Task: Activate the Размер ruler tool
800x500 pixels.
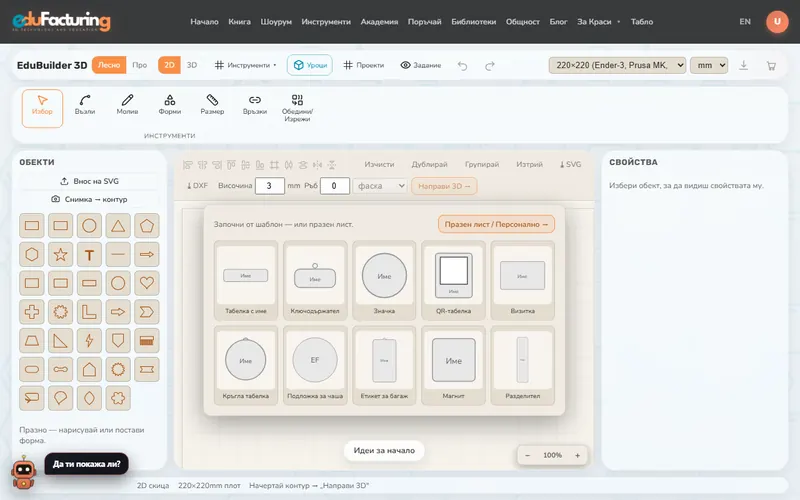Action: click(x=212, y=105)
